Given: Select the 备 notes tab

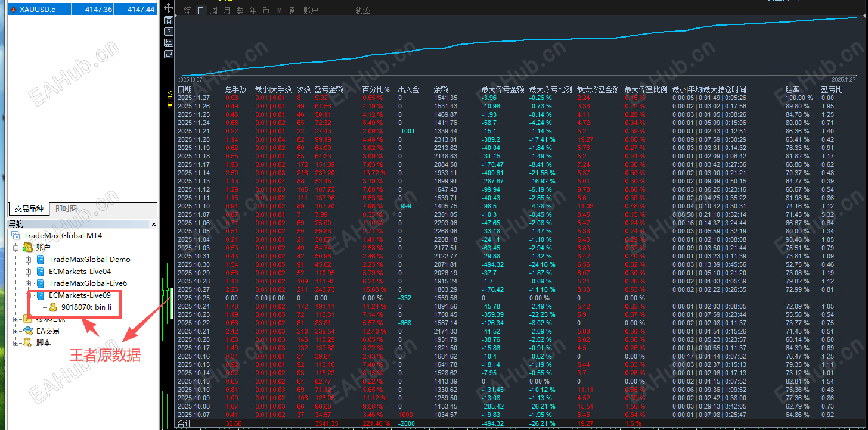Looking at the screenshot, I should click(x=292, y=10).
